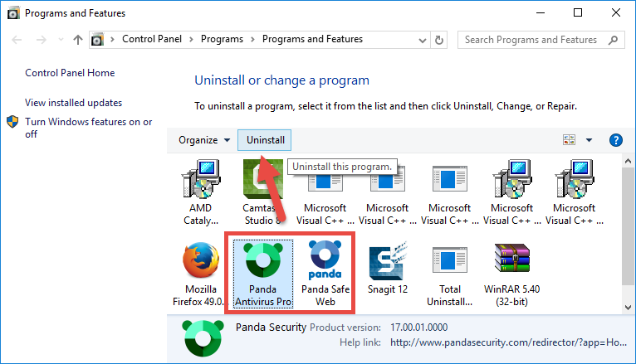Click the search magnifier icon
Screen dimensions: 636x364
[x=613, y=40]
